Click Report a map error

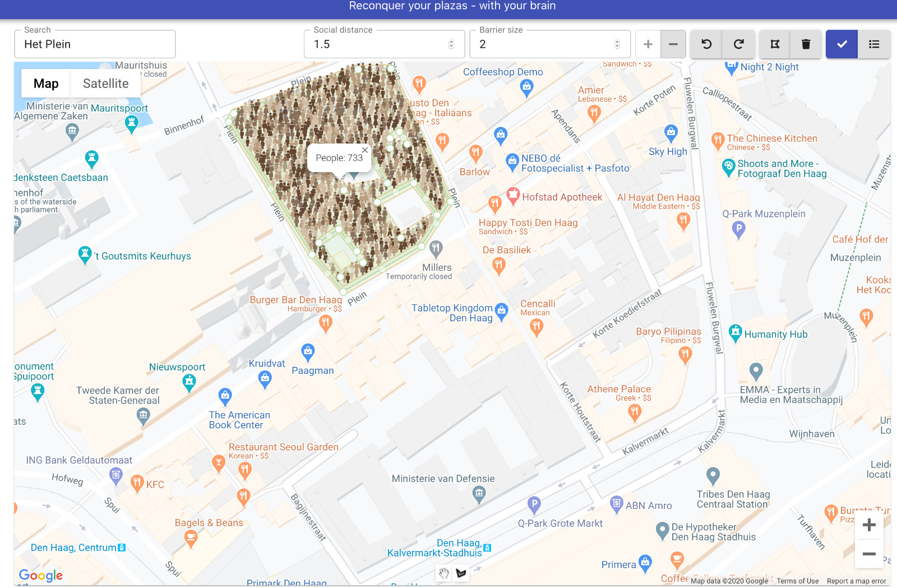pos(856,581)
